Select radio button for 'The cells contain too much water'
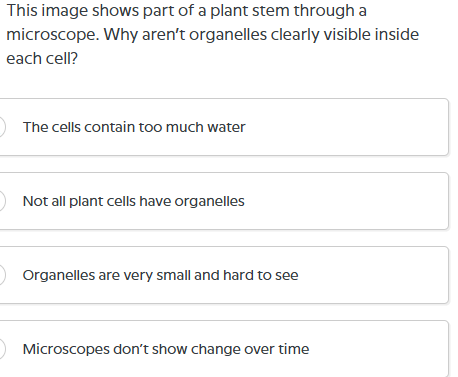 click(2, 127)
